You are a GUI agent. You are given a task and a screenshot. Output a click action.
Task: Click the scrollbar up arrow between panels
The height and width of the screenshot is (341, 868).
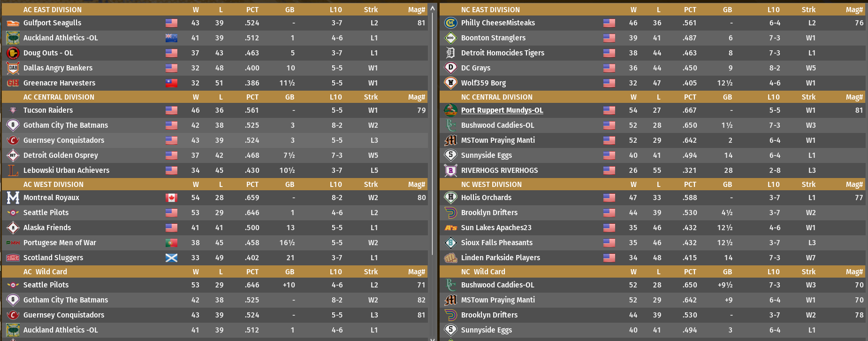pyautogui.click(x=433, y=8)
